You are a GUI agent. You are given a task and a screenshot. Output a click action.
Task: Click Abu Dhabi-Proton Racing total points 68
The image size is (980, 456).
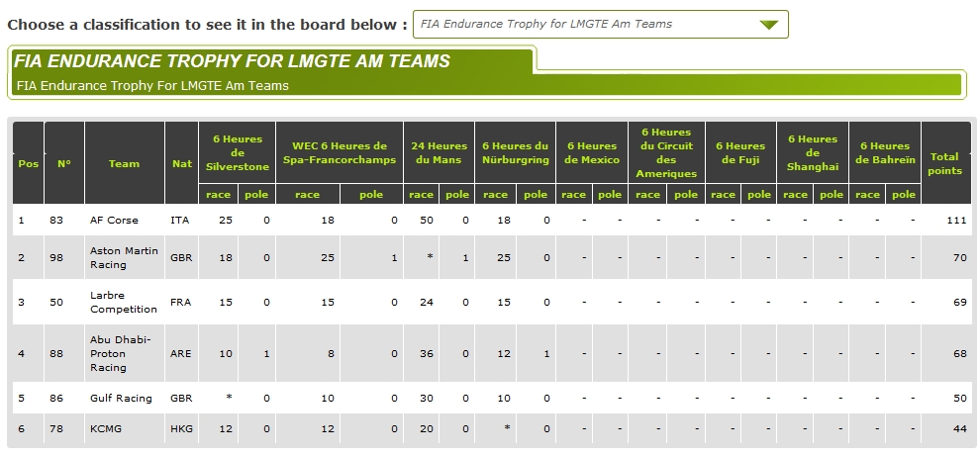coord(959,353)
